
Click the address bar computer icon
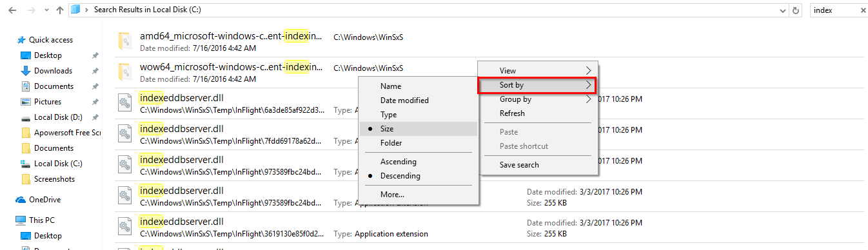tap(75, 10)
